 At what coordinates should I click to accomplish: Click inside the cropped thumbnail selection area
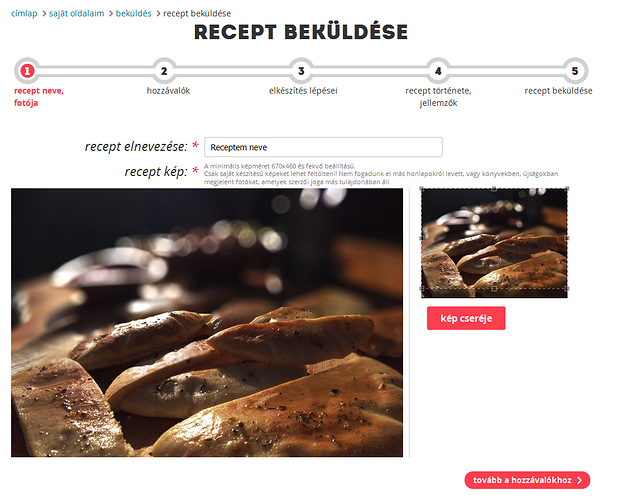click(x=494, y=239)
